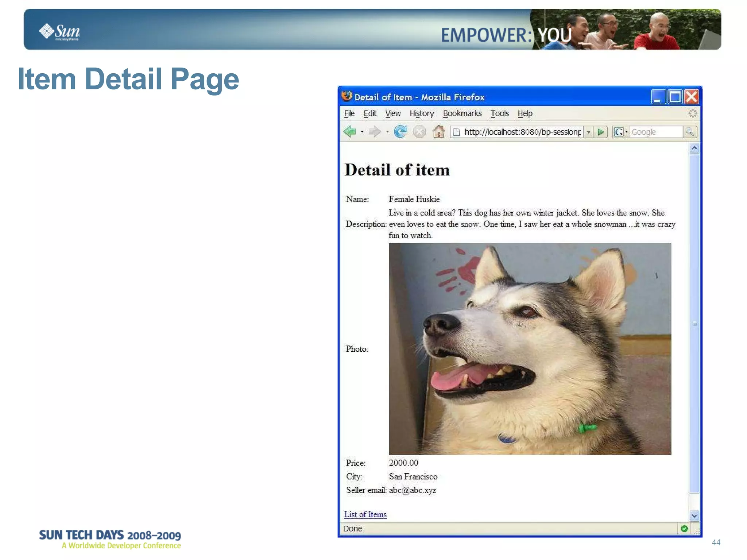This screenshot has height=560, width=747.
Task: Open the Google search engine selector
Action: [621, 132]
